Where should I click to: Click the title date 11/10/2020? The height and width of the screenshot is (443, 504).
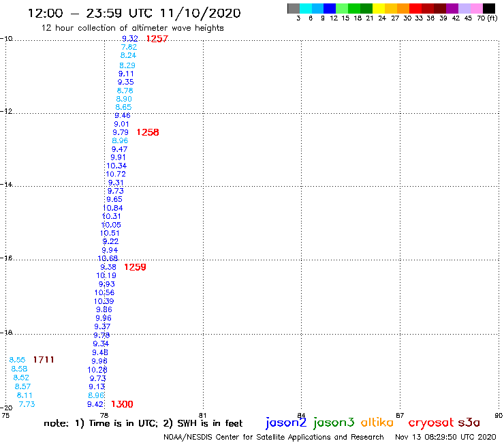[200, 14]
